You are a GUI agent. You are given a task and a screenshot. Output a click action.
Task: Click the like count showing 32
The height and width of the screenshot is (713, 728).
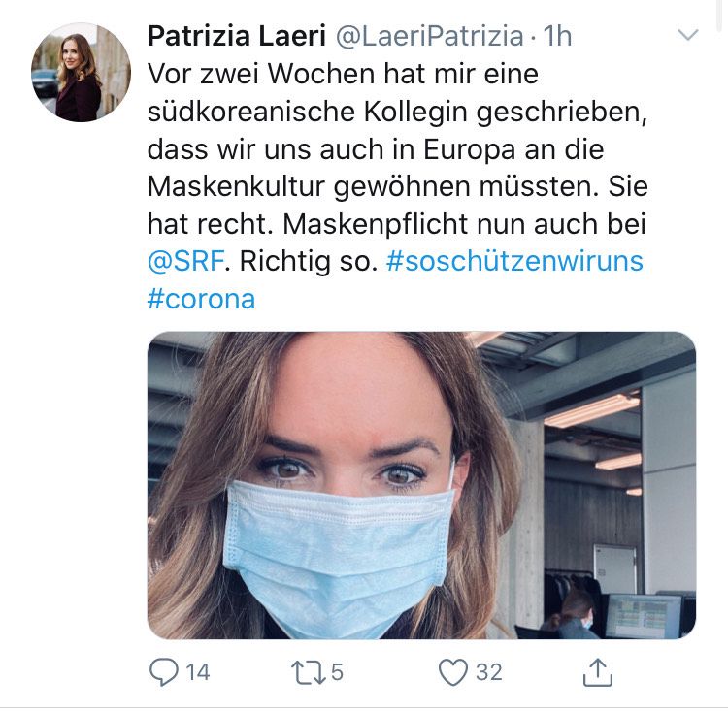coord(489,672)
